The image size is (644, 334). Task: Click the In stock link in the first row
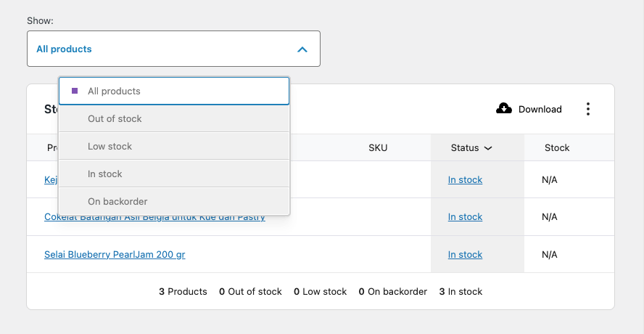point(465,180)
